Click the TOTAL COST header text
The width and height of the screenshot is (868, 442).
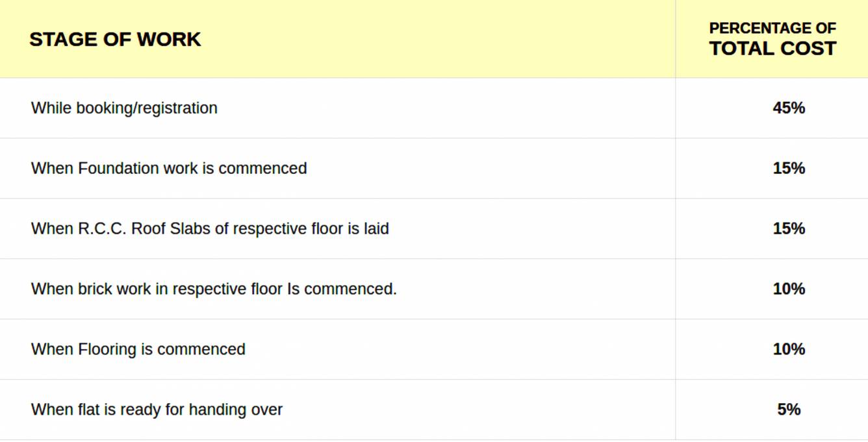(x=772, y=49)
